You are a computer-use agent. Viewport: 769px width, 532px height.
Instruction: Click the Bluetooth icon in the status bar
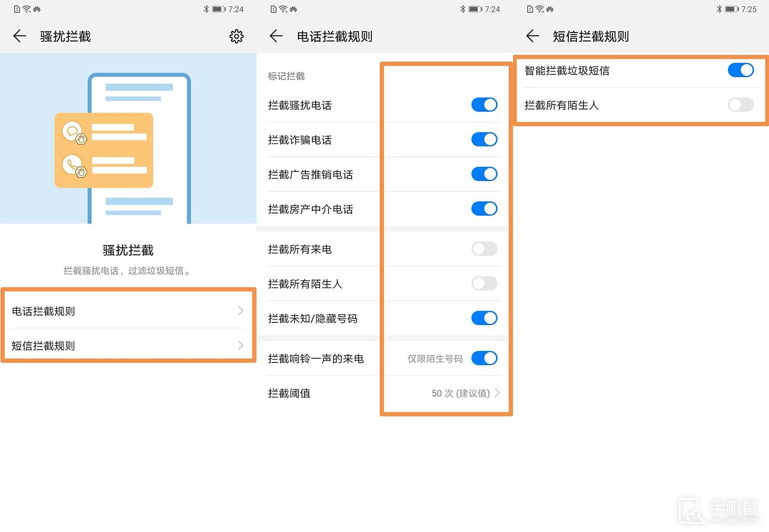(720, 8)
